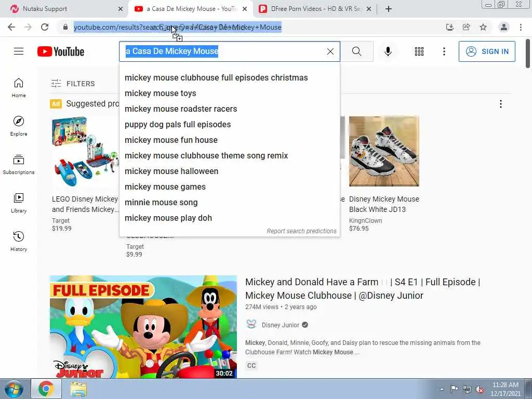Select suggestion 'minnie mouse song'
Viewport: 532px width, 399px height.
point(229,203)
